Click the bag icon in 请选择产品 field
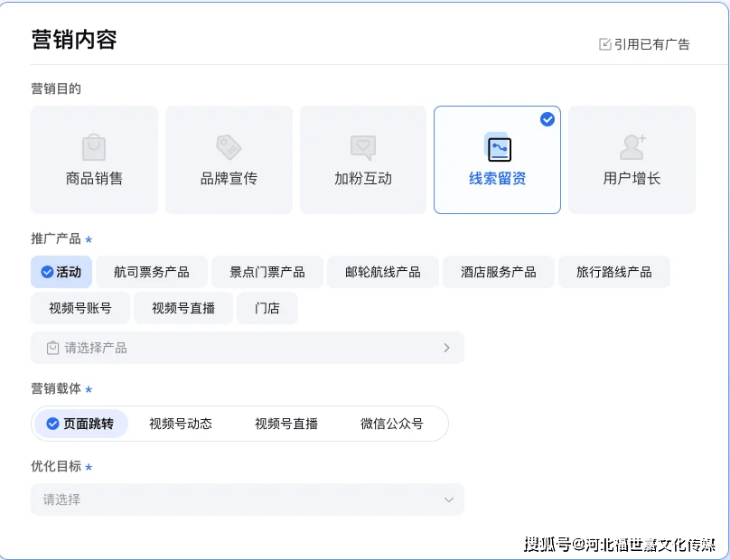730x560 pixels. [52, 348]
